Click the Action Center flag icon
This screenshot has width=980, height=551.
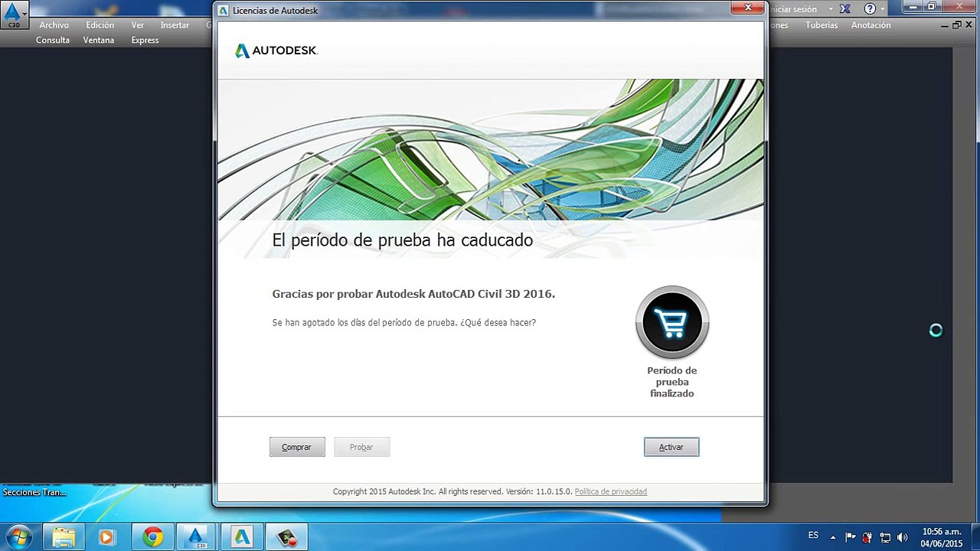click(x=850, y=537)
